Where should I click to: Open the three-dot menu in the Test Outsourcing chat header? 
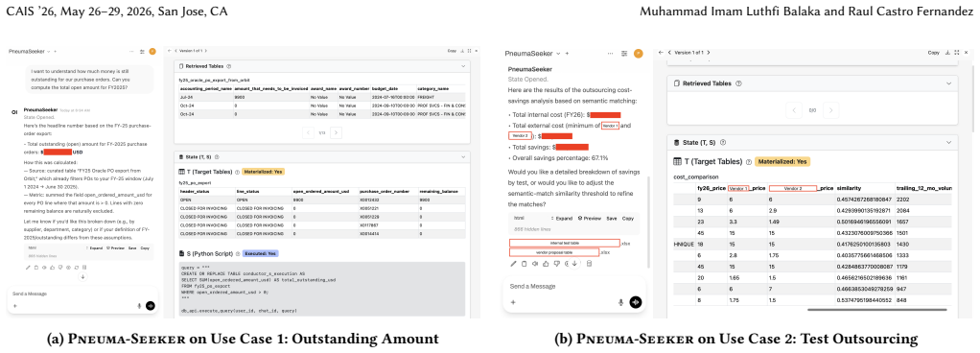click(610, 54)
